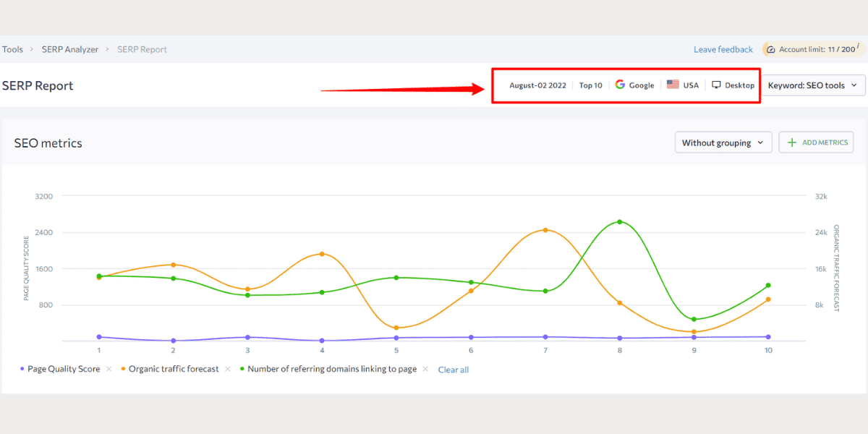Click the orange legend color dot
This screenshot has width=868, height=434.
[122, 369]
